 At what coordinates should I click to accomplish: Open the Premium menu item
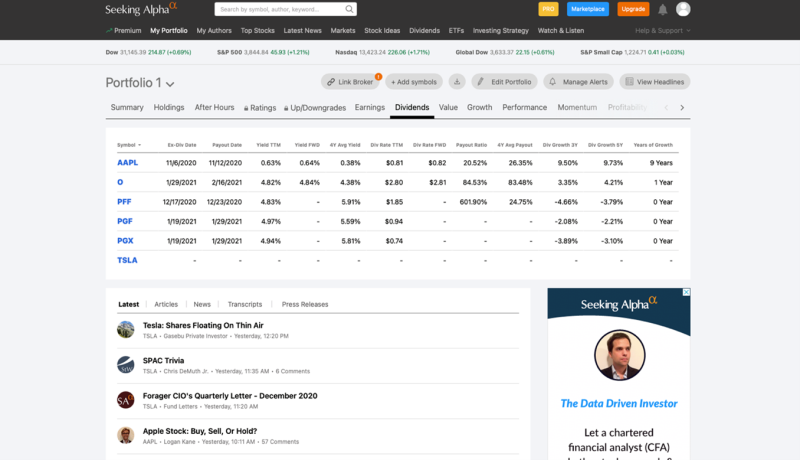click(x=123, y=31)
